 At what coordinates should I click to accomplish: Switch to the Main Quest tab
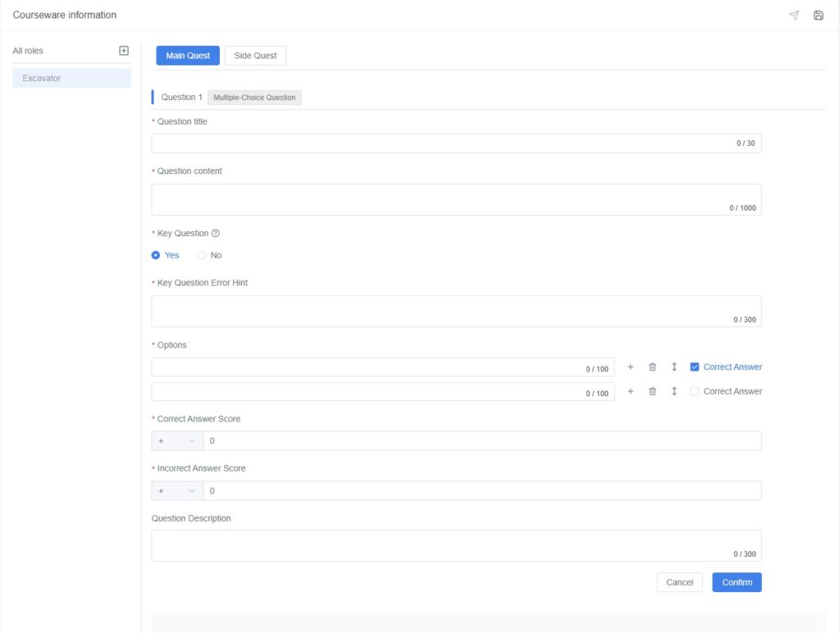coord(188,56)
